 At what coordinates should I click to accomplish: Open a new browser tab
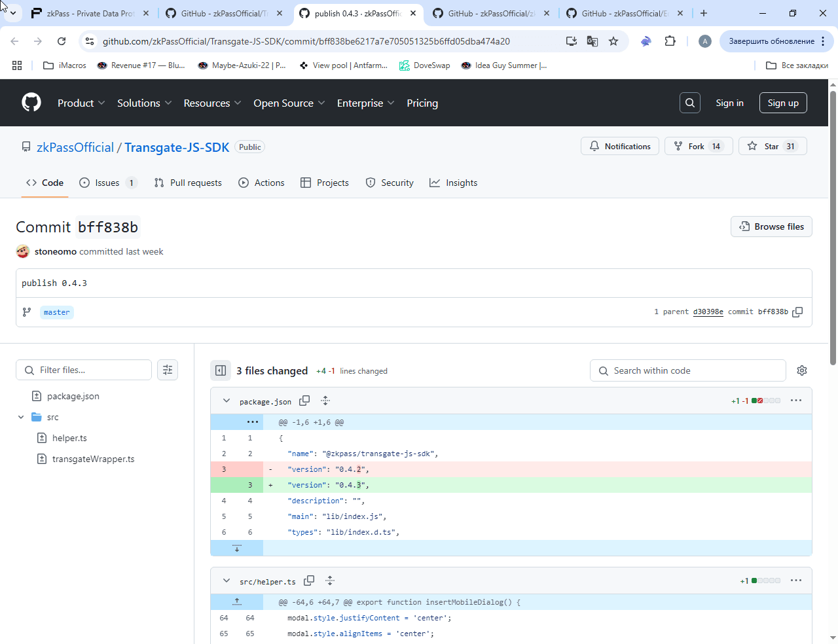coord(704,13)
